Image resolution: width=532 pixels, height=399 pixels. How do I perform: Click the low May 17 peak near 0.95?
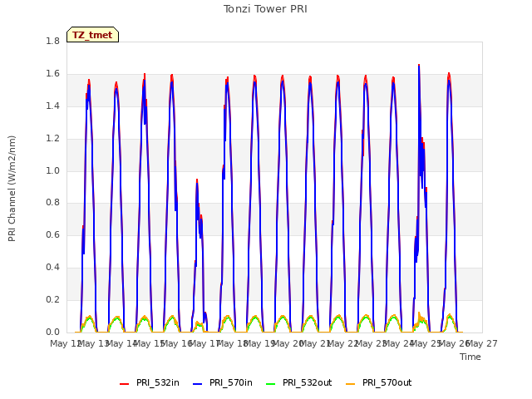coord(197,180)
